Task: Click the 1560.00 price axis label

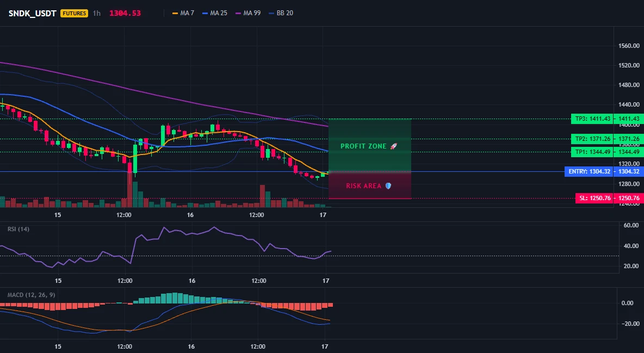Action: 629,46
